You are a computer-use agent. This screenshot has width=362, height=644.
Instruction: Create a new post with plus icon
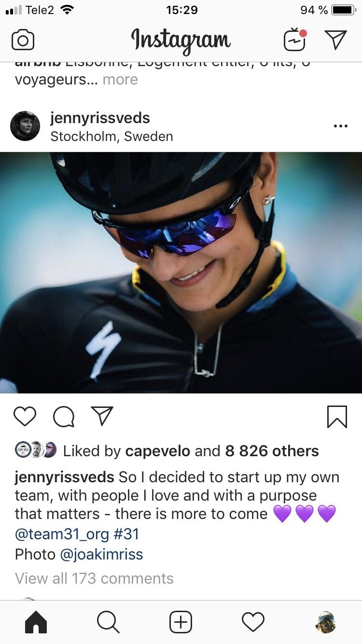pyautogui.click(x=181, y=622)
